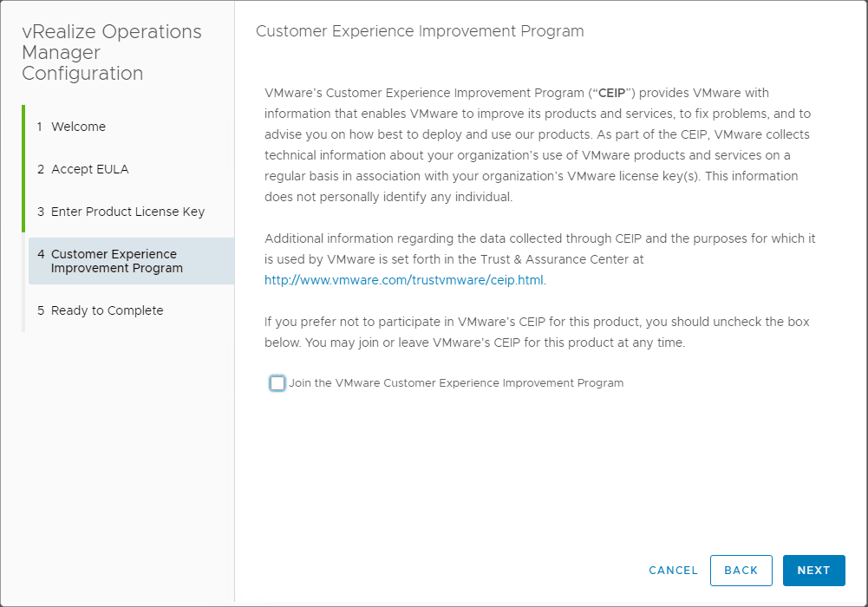This screenshot has width=868, height=607.
Task: Click the step number 3 in sidebar
Action: pos(41,212)
